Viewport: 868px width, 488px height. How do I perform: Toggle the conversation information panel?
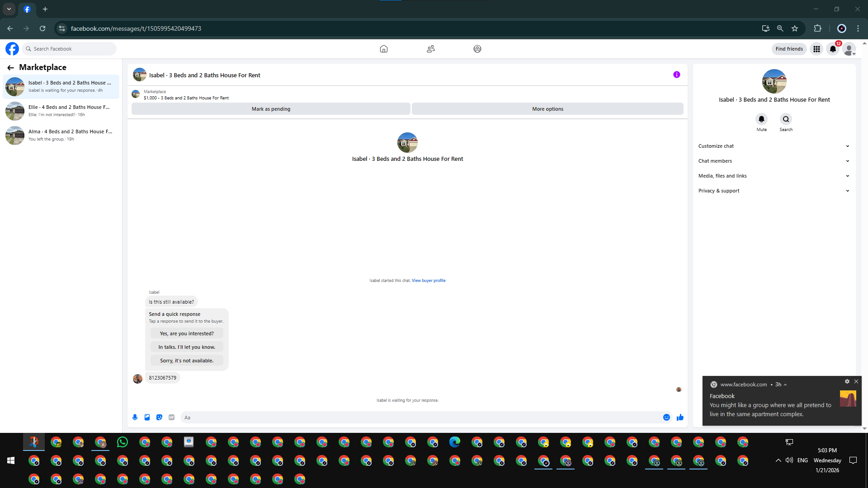(676, 75)
